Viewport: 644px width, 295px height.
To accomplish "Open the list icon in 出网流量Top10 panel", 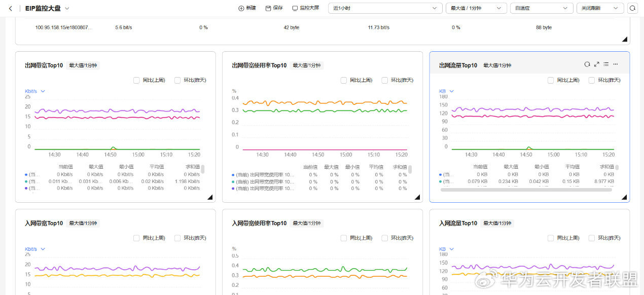I will click(x=606, y=64).
